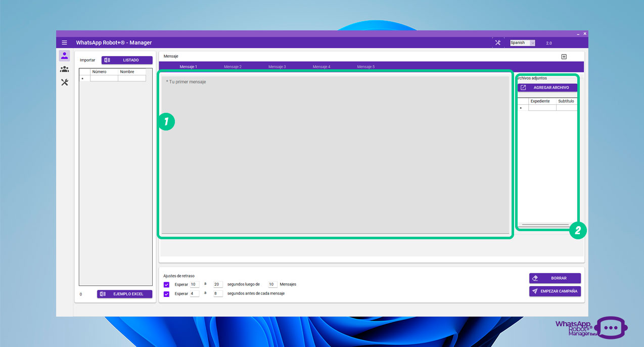Toggle the wait-after-messages delay checkbox

pos(167,285)
